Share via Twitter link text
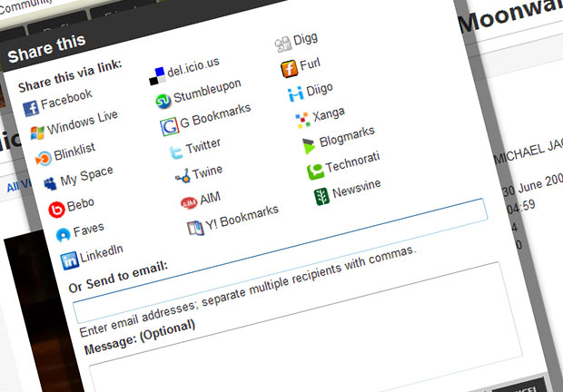563x392 pixels. click(202, 145)
